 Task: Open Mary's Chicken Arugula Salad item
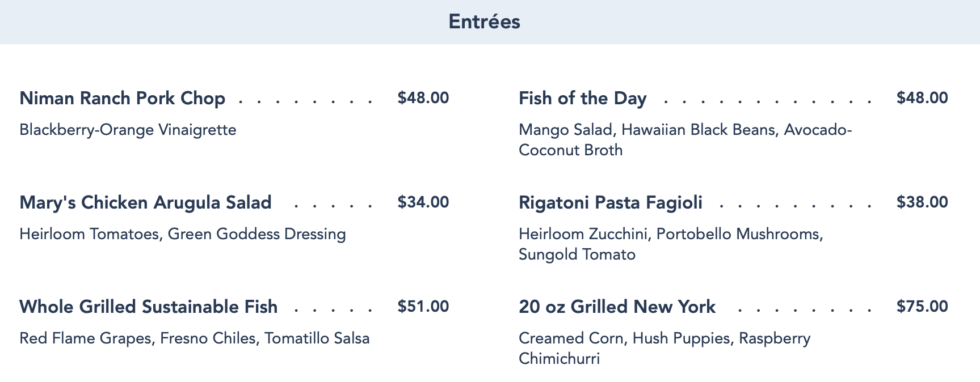click(145, 202)
